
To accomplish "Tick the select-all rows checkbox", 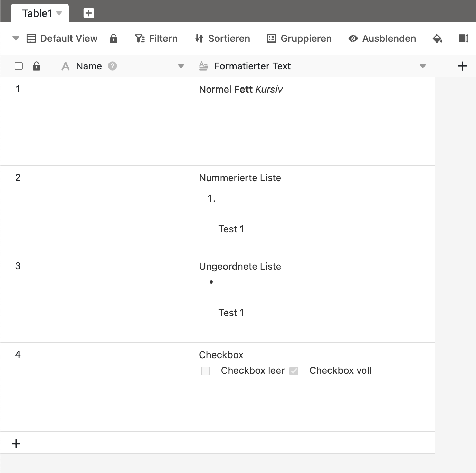I will point(19,66).
